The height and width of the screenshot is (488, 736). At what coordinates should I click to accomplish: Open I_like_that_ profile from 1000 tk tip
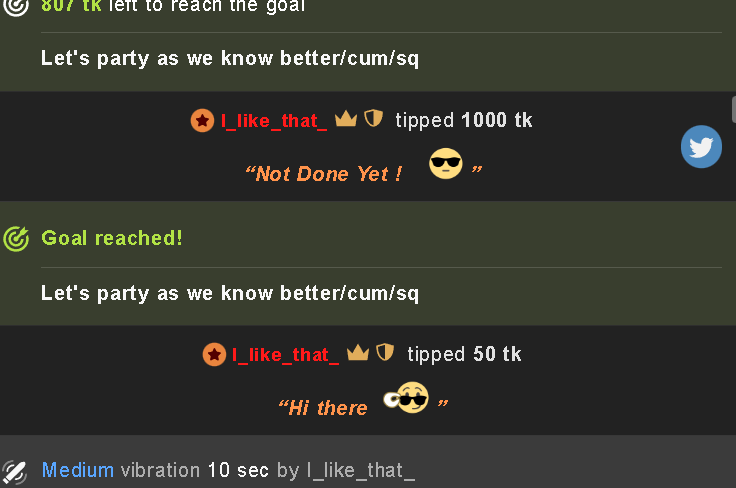pos(274,121)
